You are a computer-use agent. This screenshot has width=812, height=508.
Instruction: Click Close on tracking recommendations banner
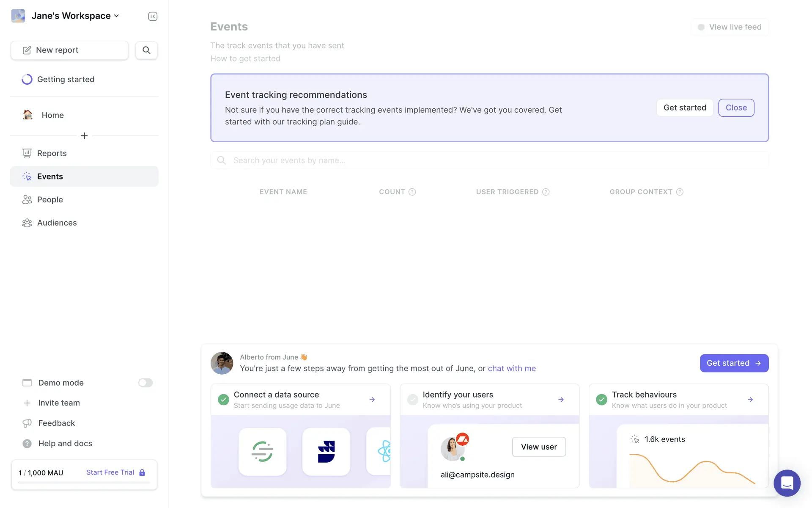[x=736, y=108]
